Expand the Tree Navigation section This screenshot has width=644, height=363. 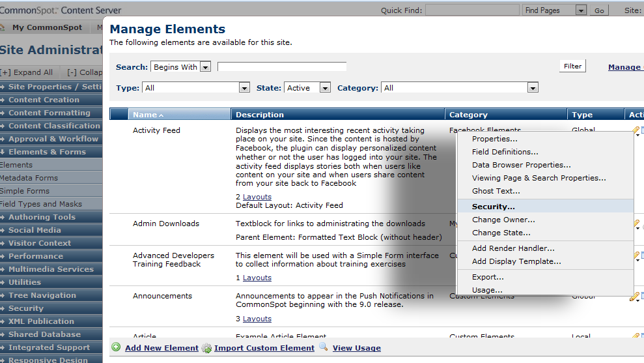tap(51, 295)
